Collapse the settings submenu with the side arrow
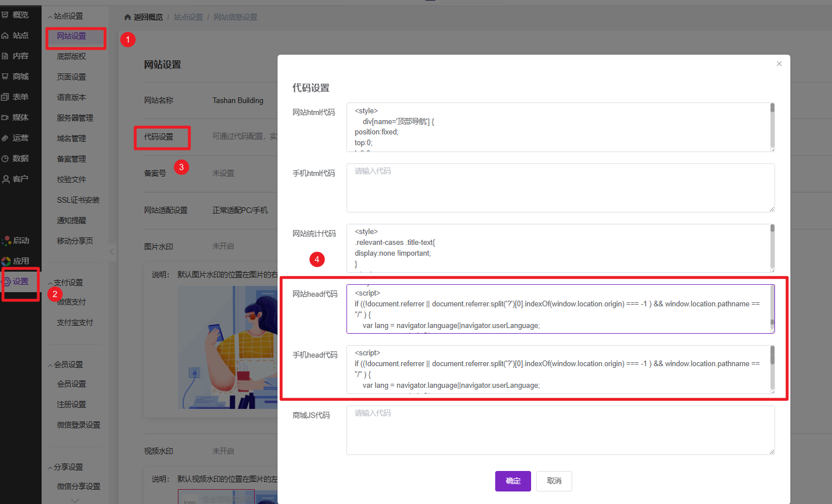This screenshot has width=832, height=504. pyautogui.click(x=112, y=251)
